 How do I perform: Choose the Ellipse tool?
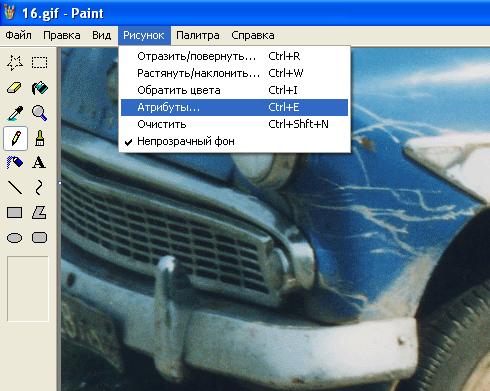[x=15, y=238]
